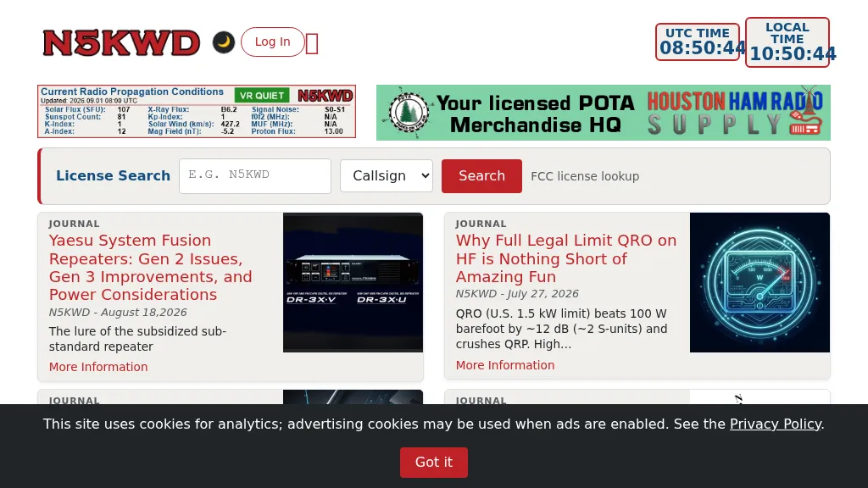The width and height of the screenshot is (868, 488).
Task: Click the Solar Flux (SFU) value row
Action: point(87,109)
